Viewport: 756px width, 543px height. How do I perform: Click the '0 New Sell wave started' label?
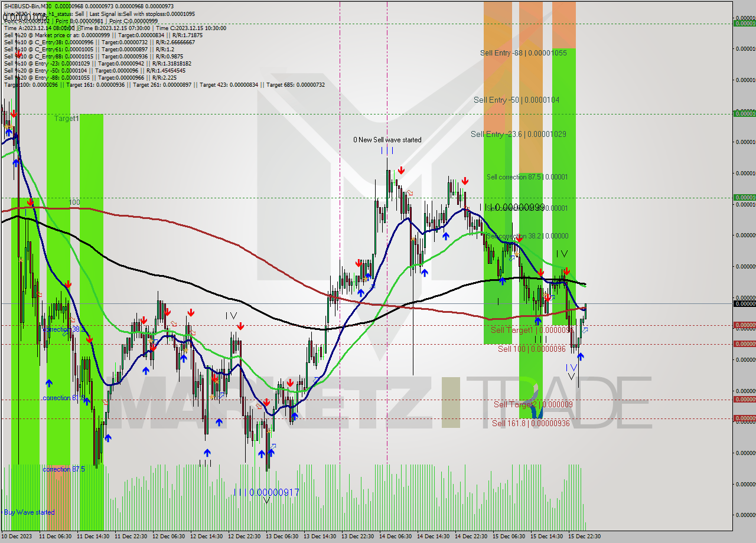coord(387,140)
